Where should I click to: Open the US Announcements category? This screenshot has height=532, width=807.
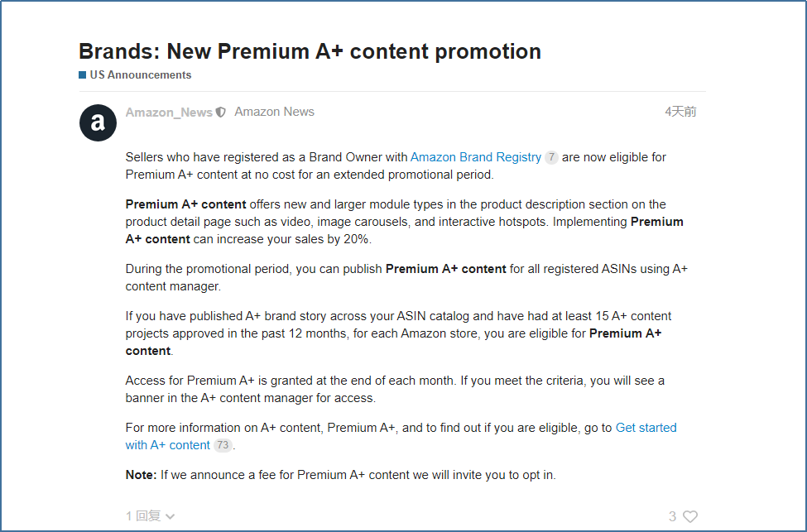141,75
